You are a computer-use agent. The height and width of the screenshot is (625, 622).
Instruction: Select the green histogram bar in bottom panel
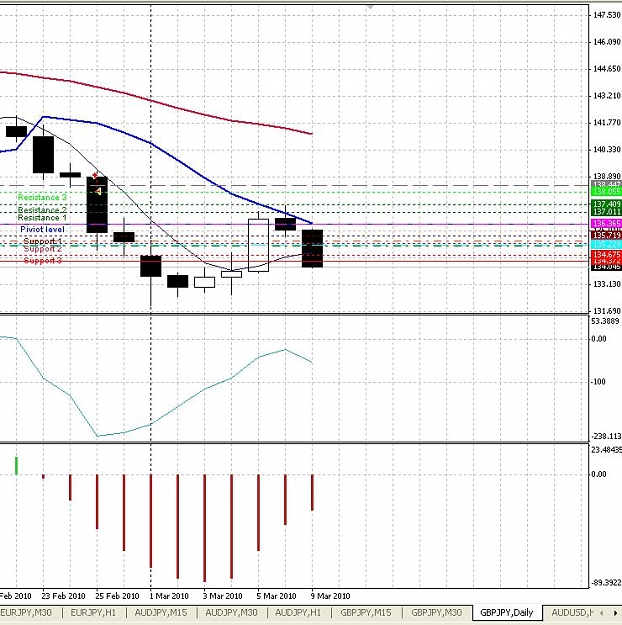(16, 466)
